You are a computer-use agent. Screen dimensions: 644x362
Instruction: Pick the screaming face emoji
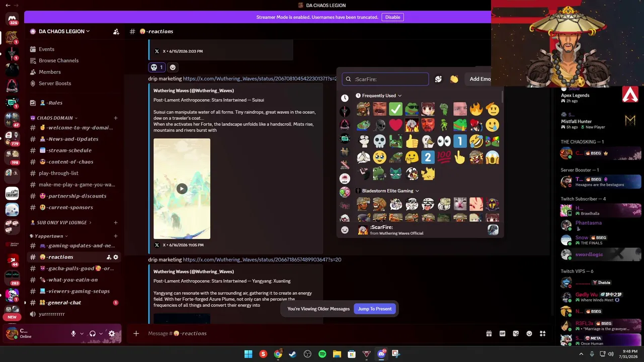click(492, 157)
